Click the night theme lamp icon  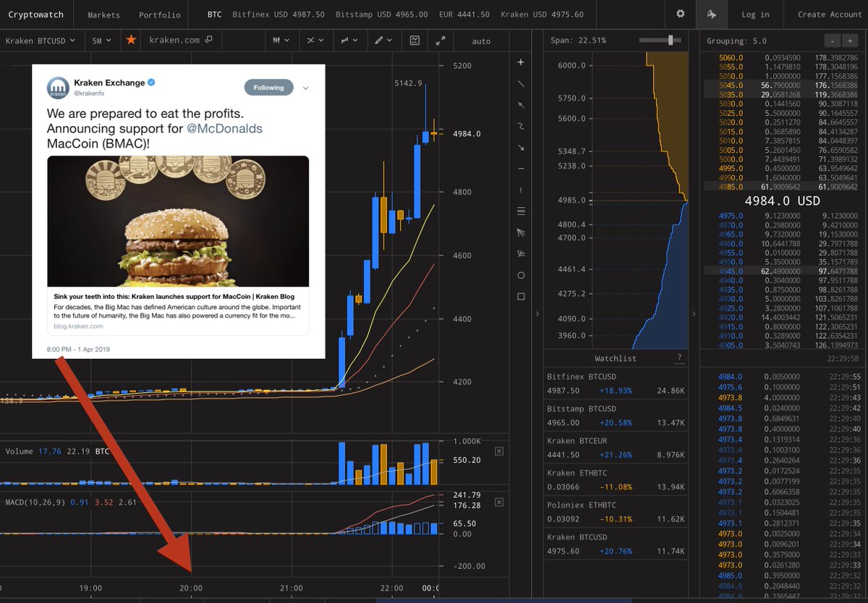point(712,14)
